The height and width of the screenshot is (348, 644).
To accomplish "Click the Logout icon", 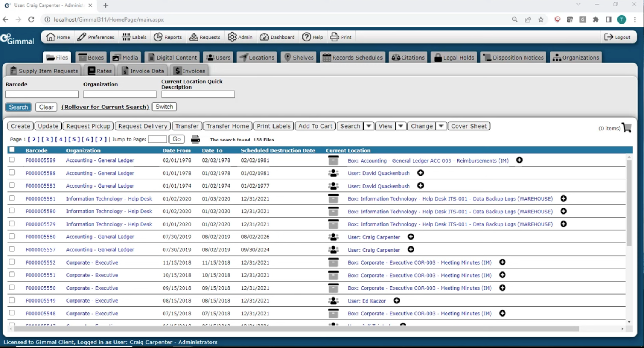I will click(x=609, y=37).
